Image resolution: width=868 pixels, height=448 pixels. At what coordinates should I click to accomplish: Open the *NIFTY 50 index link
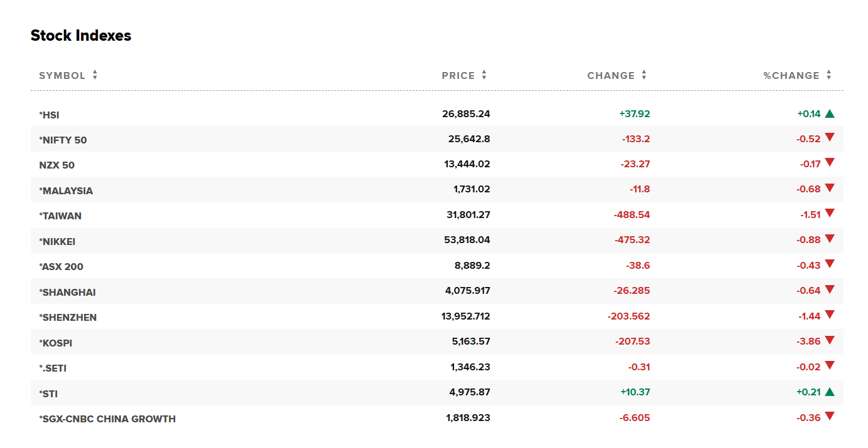(63, 140)
